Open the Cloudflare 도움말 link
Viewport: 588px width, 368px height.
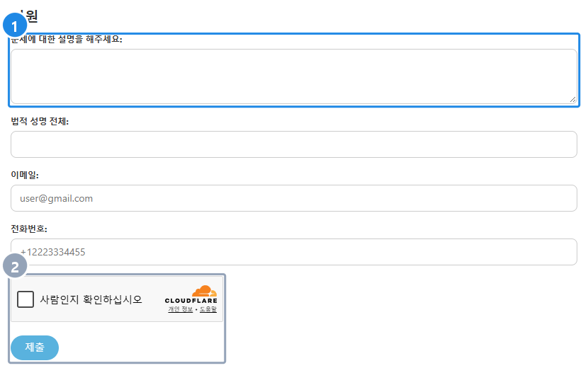point(208,309)
